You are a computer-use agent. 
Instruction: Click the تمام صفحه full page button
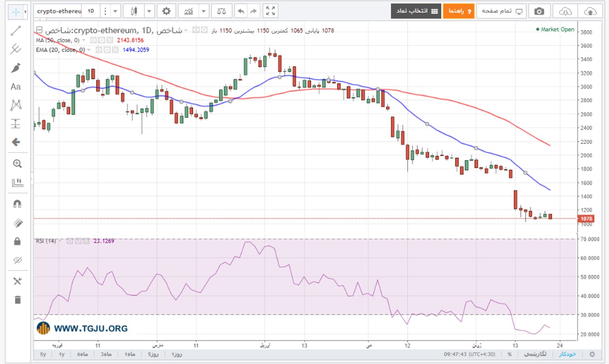click(501, 11)
